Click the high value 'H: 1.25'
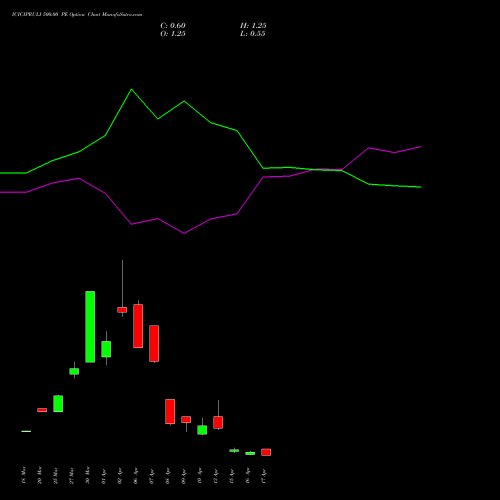This screenshot has width=500, height=500. point(253,26)
